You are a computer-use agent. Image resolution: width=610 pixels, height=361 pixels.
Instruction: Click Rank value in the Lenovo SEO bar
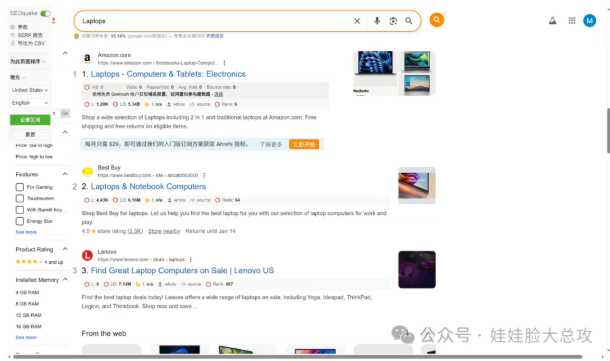(x=219, y=284)
